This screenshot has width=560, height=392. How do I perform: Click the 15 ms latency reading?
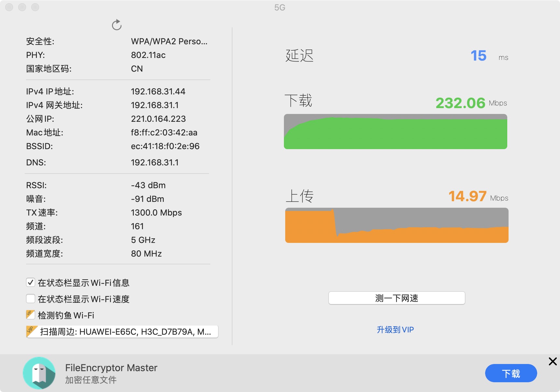click(x=478, y=56)
